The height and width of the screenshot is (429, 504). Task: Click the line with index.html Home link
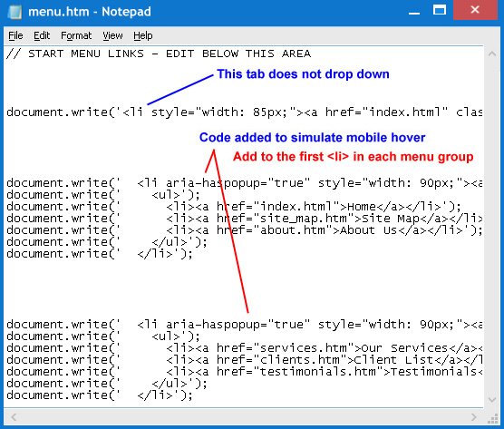pyautogui.click(x=234, y=207)
